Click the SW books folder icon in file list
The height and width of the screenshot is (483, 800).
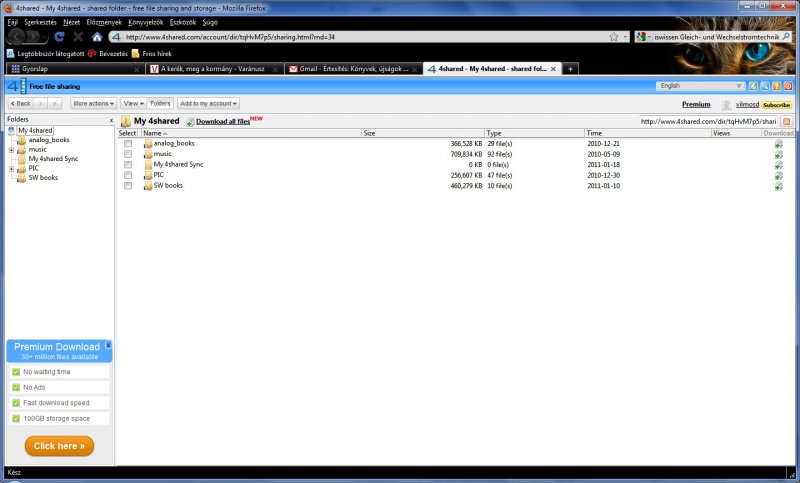pos(148,186)
